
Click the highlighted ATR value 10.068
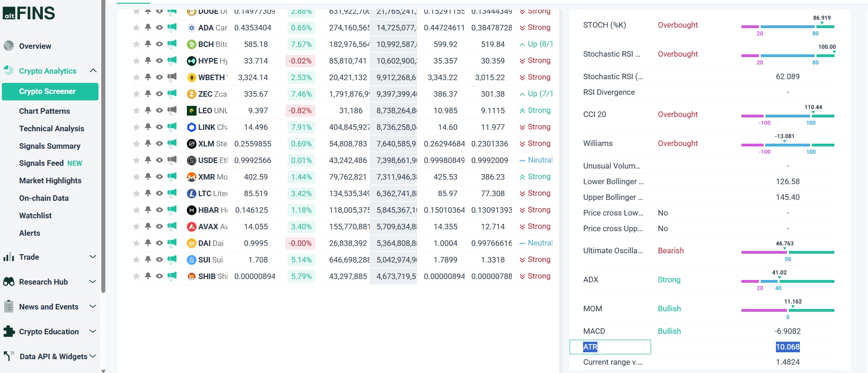pos(787,347)
